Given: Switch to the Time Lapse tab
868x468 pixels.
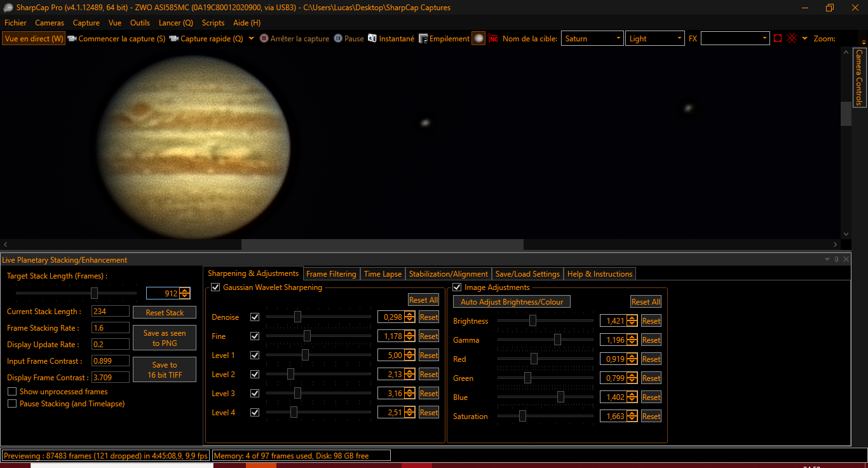Looking at the screenshot, I should pyautogui.click(x=383, y=274).
